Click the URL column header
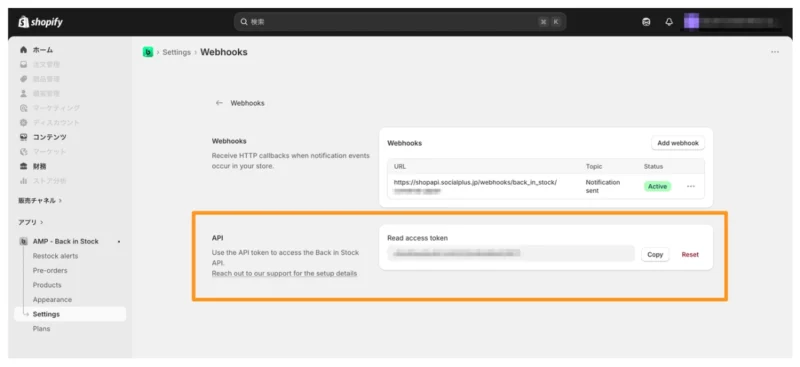Screen dimensions: 800x367 pos(399,166)
